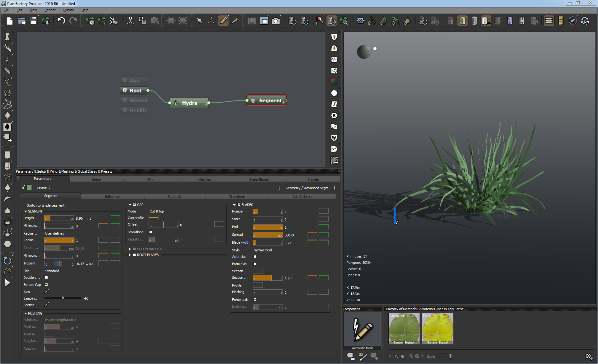Image resolution: width=598 pixels, height=364 pixels.
Task: Enable the cap Smoothing checkbox
Action: pos(151,232)
